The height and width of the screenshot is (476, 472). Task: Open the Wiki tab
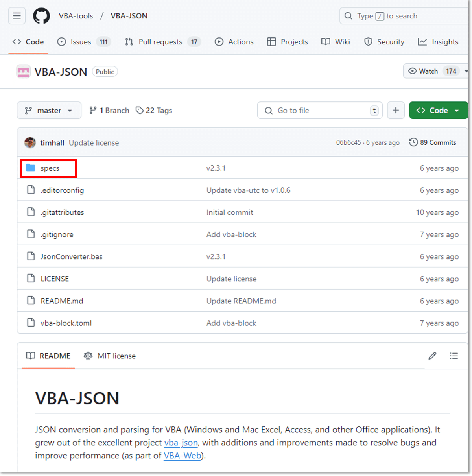click(336, 42)
